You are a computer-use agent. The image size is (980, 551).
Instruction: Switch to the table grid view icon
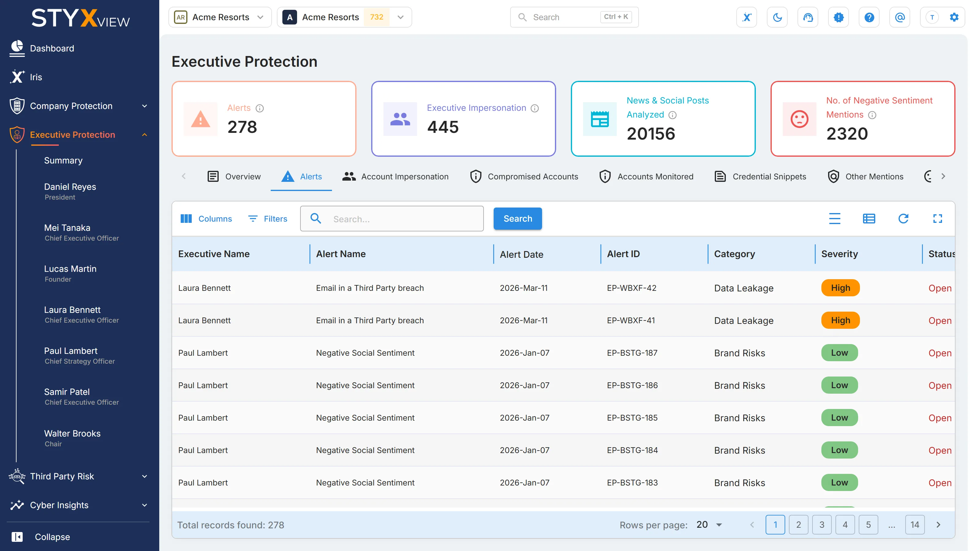coord(869,219)
